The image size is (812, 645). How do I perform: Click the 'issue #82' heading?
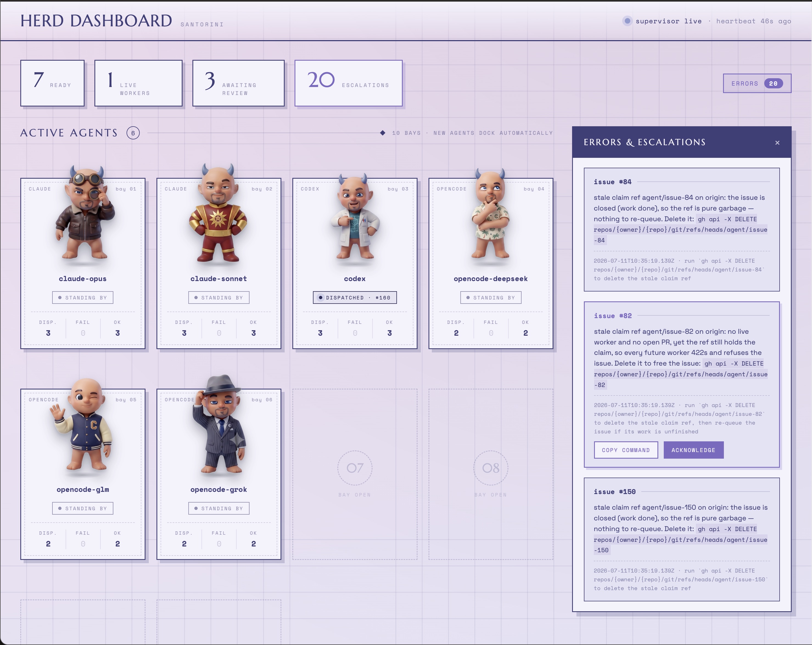(613, 316)
